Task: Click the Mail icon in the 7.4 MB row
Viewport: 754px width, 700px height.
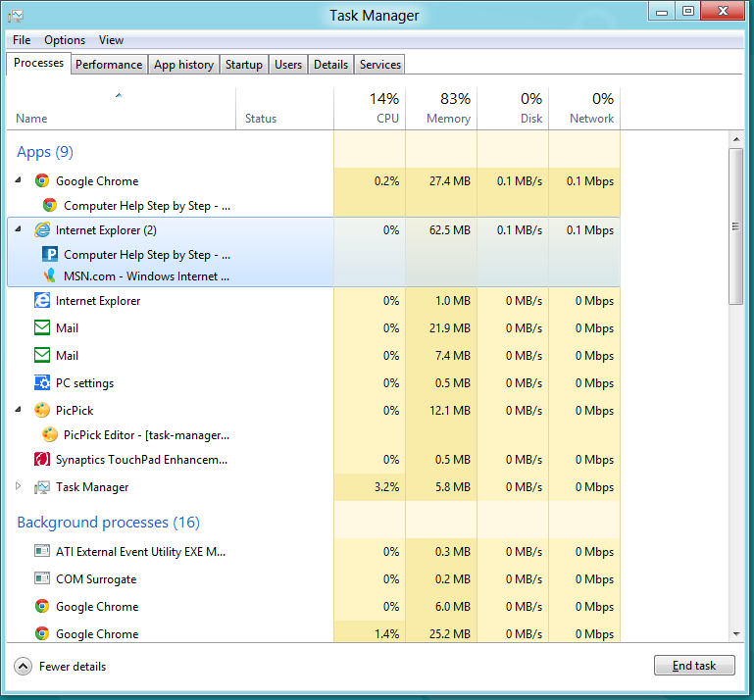Action: (x=42, y=355)
